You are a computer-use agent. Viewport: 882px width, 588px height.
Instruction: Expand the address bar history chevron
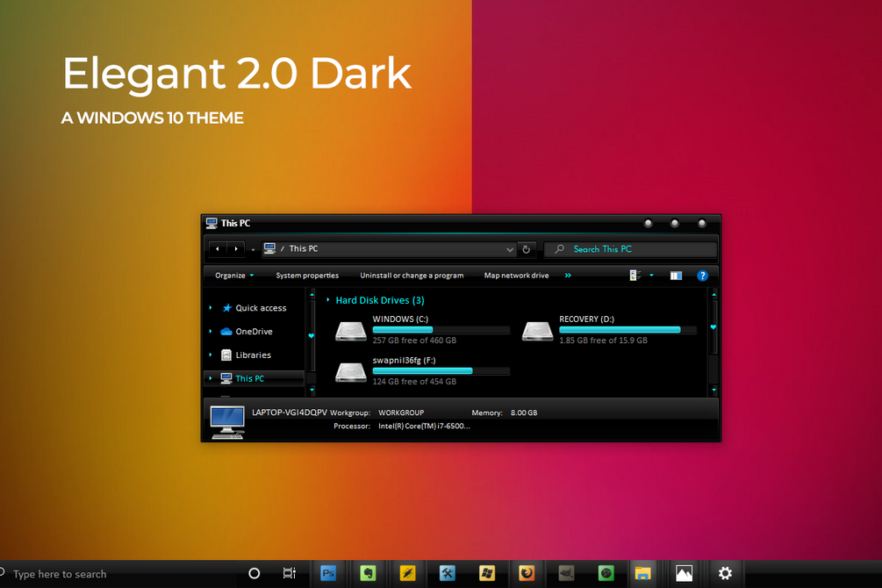pos(509,249)
